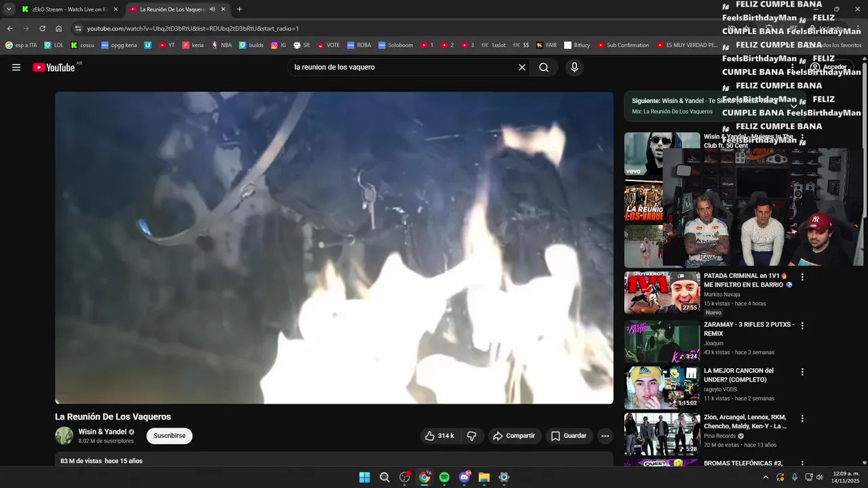868x488 pixels.
Task: Go to YouTube home via the logo
Action: (54, 67)
